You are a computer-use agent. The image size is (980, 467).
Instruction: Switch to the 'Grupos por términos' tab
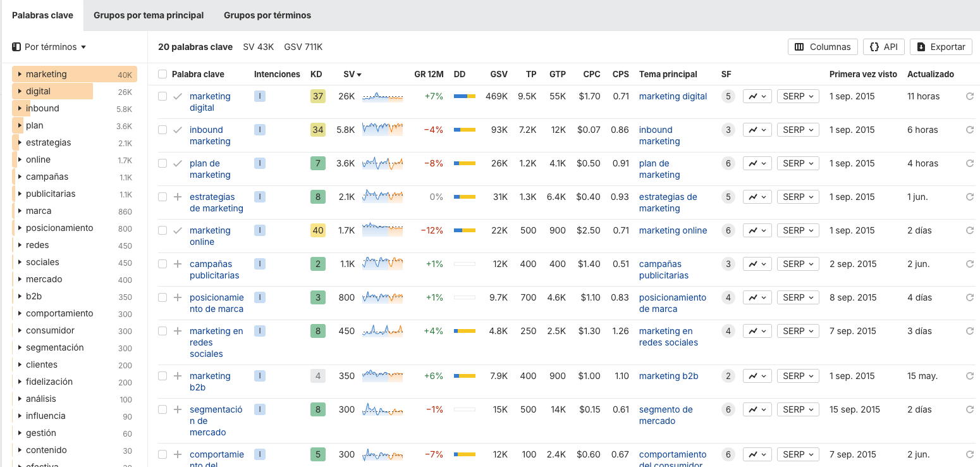266,14
